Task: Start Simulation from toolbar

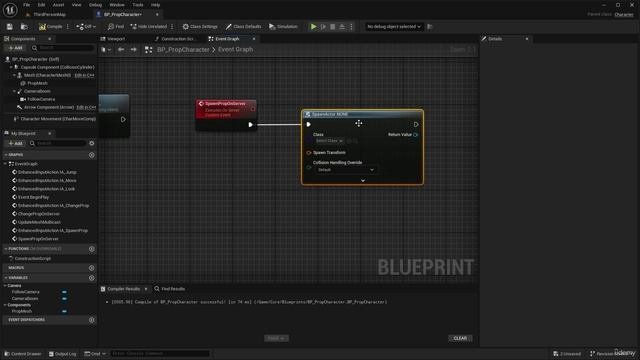Action: (283, 27)
